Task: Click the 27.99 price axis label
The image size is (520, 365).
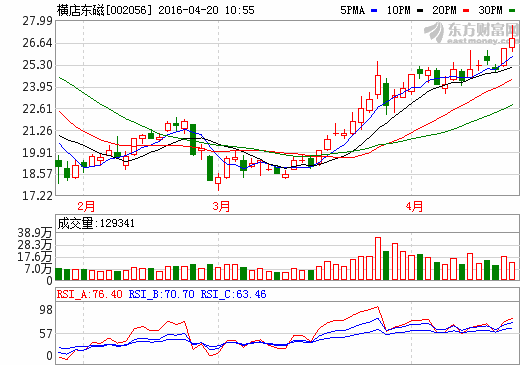Action: click(x=37, y=21)
